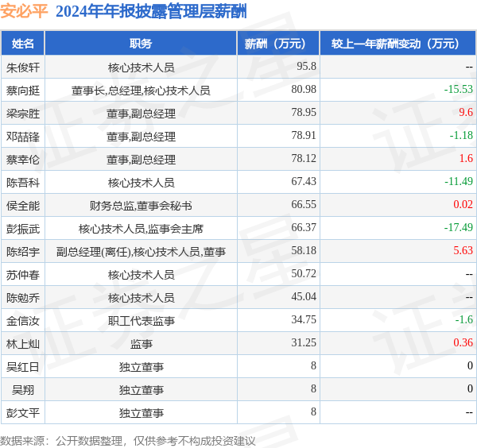Select the name 吴翔
This screenshot has height=448, width=477.
pyautogui.click(x=23, y=390)
